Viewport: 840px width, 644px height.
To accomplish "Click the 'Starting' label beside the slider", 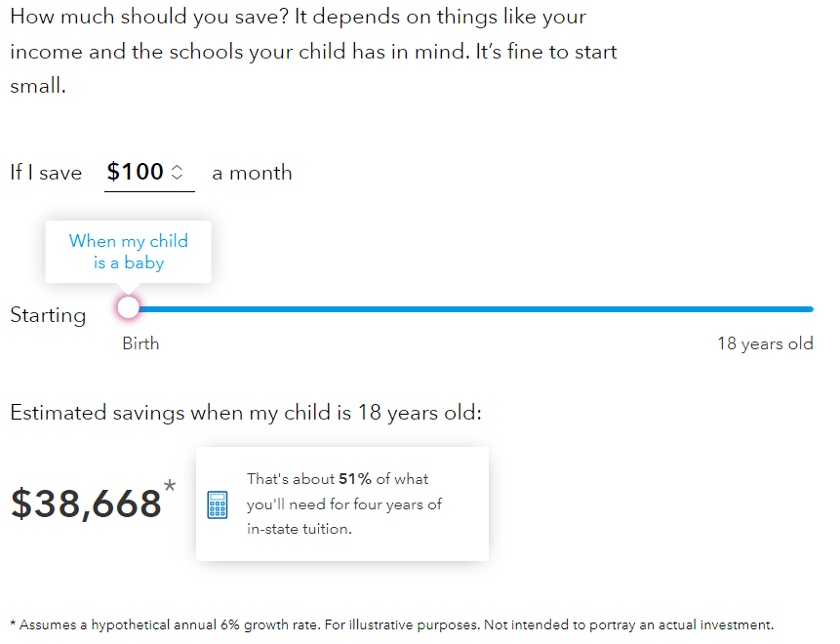I will click(x=48, y=314).
